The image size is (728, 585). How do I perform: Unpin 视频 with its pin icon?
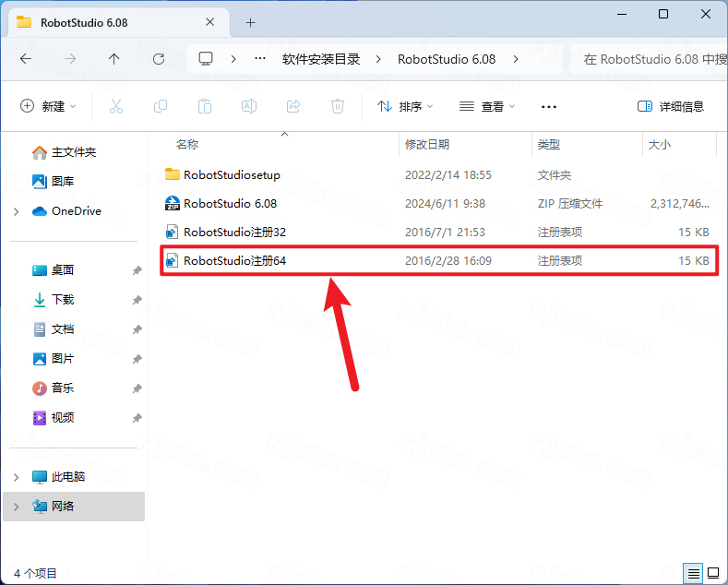[x=137, y=418]
